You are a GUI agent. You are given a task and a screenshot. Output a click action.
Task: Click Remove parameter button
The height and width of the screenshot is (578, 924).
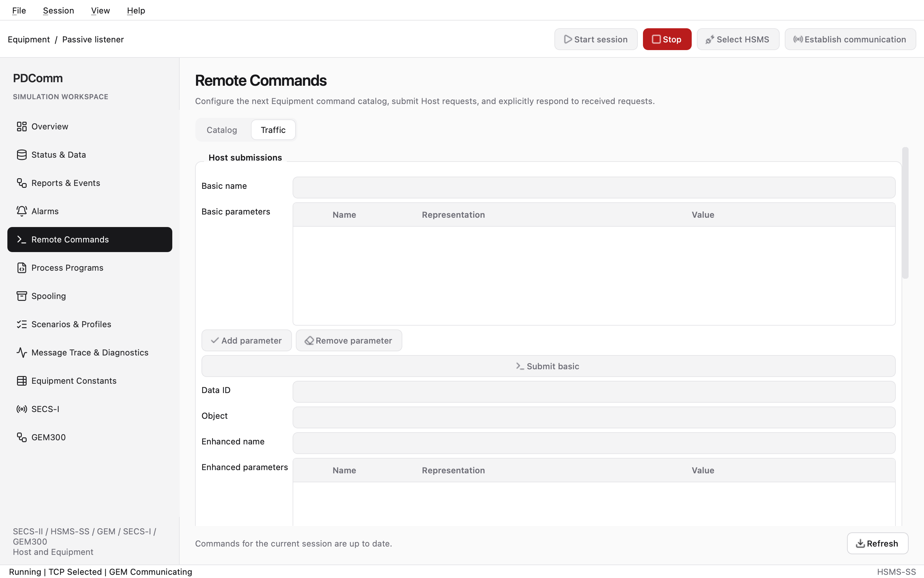pos(349,341)
